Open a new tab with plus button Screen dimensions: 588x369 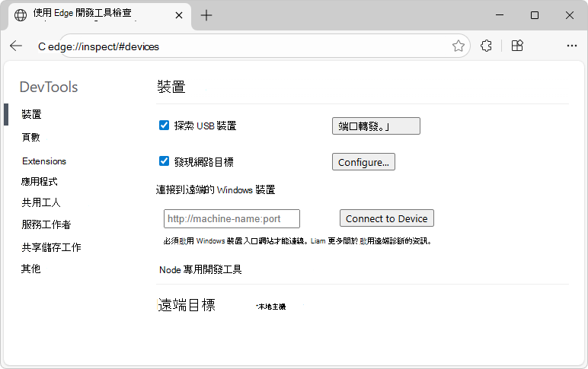[x=206, y=15]
